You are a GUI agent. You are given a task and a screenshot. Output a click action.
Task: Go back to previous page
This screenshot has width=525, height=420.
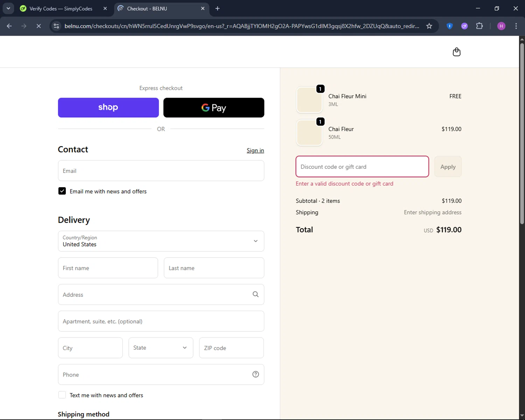coord(9,26)
